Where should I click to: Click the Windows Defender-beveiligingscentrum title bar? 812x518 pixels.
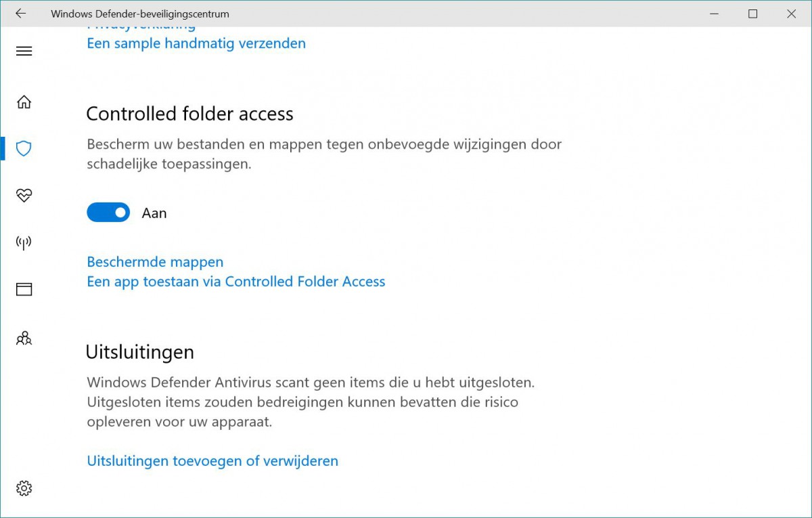tap(138, 13)
